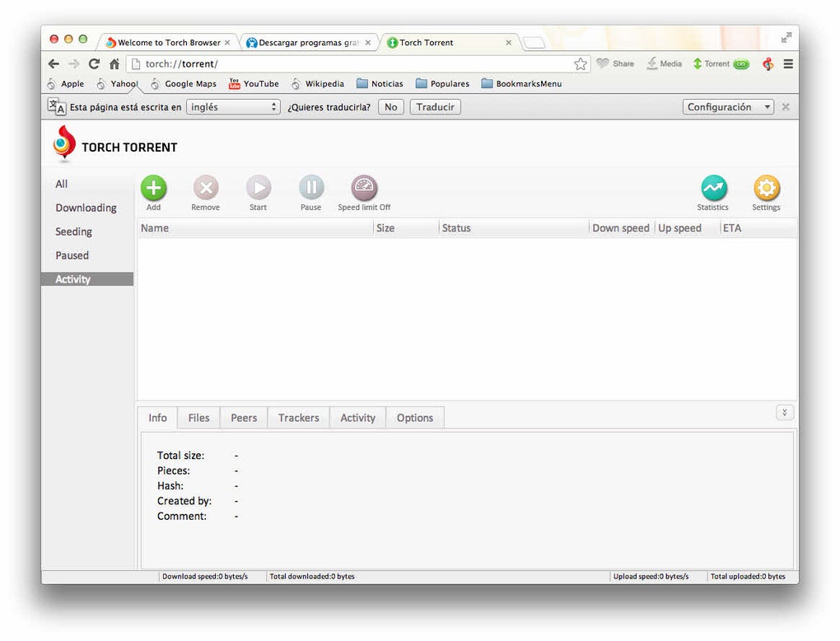Sort by the Down speed column header
Screen dimensions: 840x641
coord(622,228)
